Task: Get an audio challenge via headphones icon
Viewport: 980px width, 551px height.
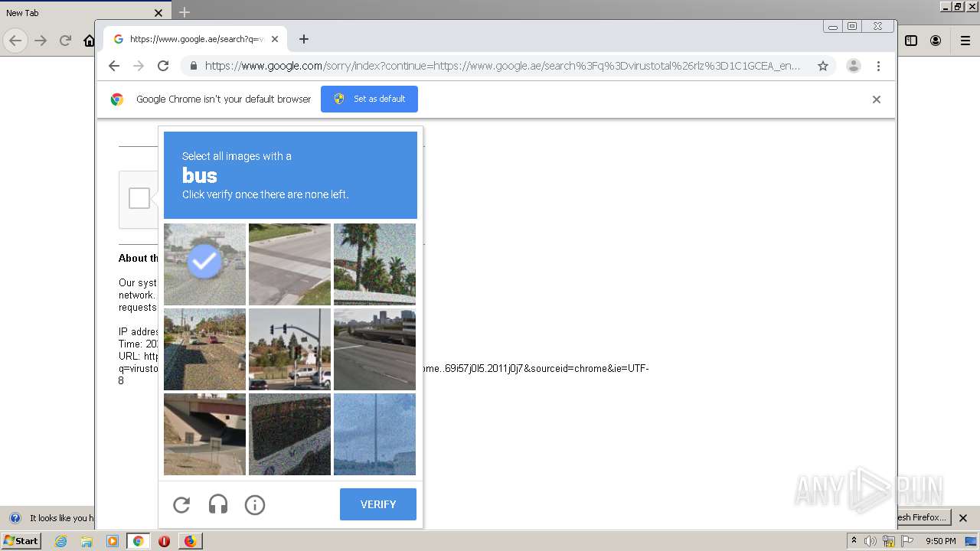Action: (x=218, y=504)
